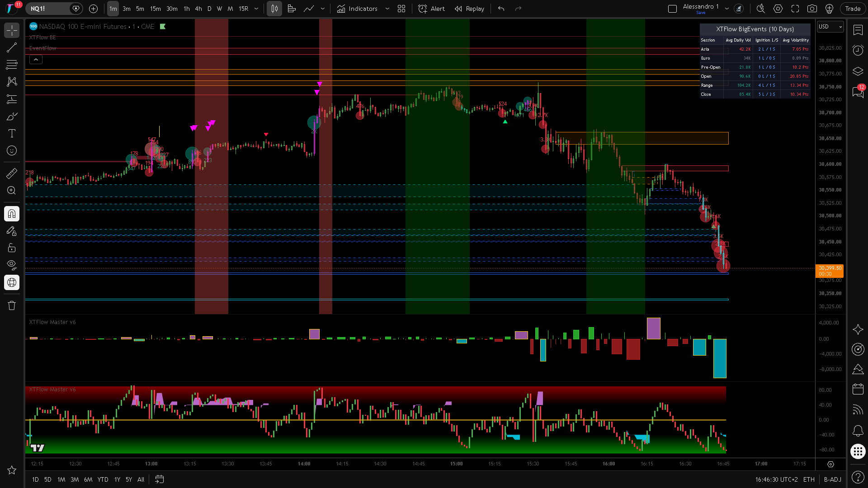The width and height of the screenshot is (868, 488).
Task: Switch to the 5m timeframe
Action: tap(140, 9)
